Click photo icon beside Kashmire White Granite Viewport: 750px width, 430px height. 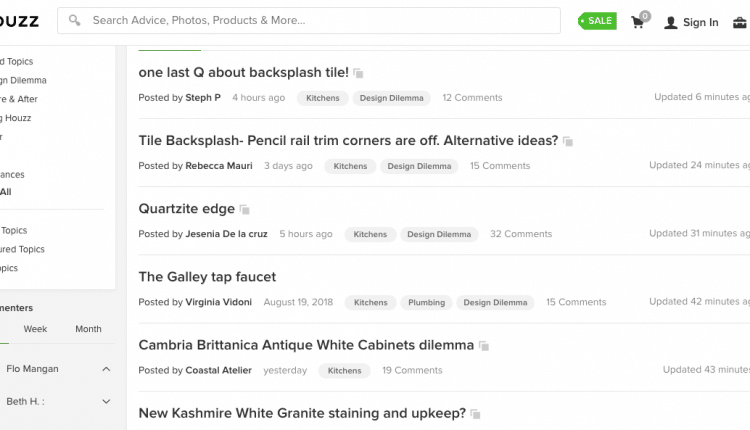[475, 414]
